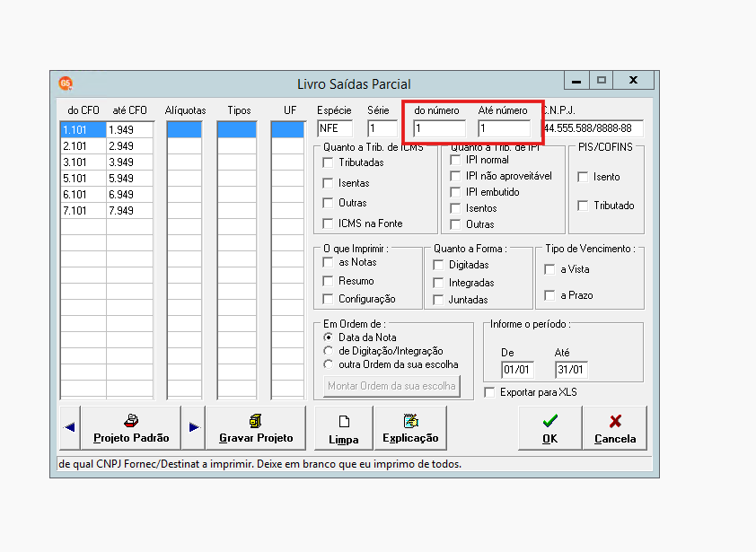Screen dimensions: 756x552
Task: Go to previous project with left arrow
Action: [x=70, y=427]
